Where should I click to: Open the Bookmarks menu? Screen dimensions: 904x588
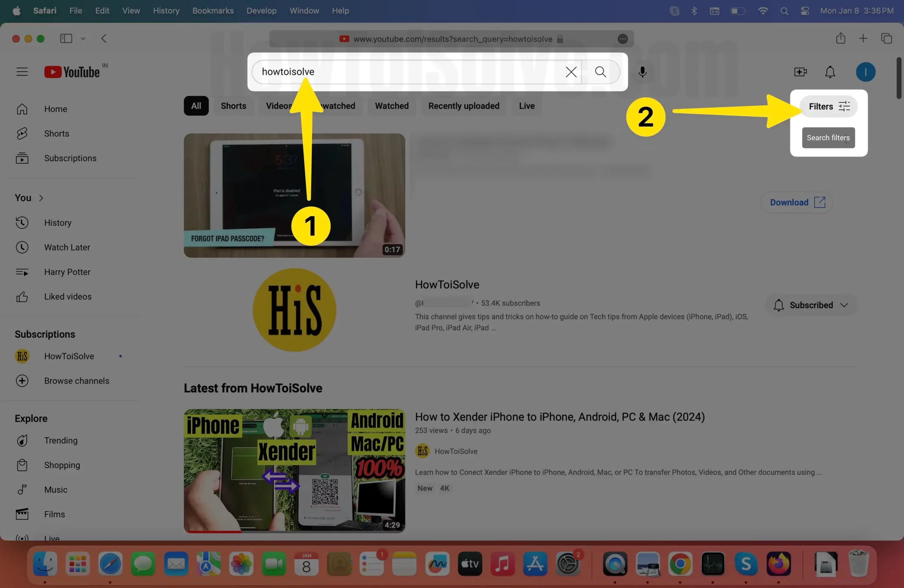[213, 11]
